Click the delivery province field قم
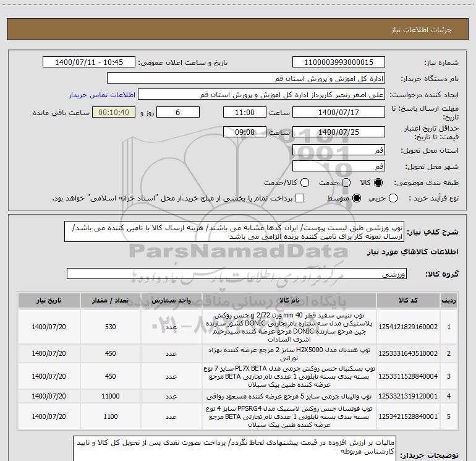 [339, 150]
